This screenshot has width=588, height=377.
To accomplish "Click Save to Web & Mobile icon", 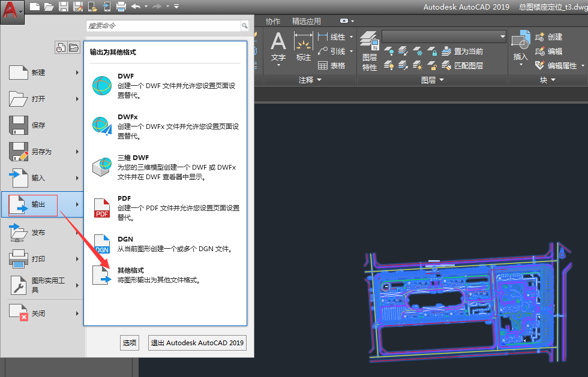I will (x=107, y=7).
